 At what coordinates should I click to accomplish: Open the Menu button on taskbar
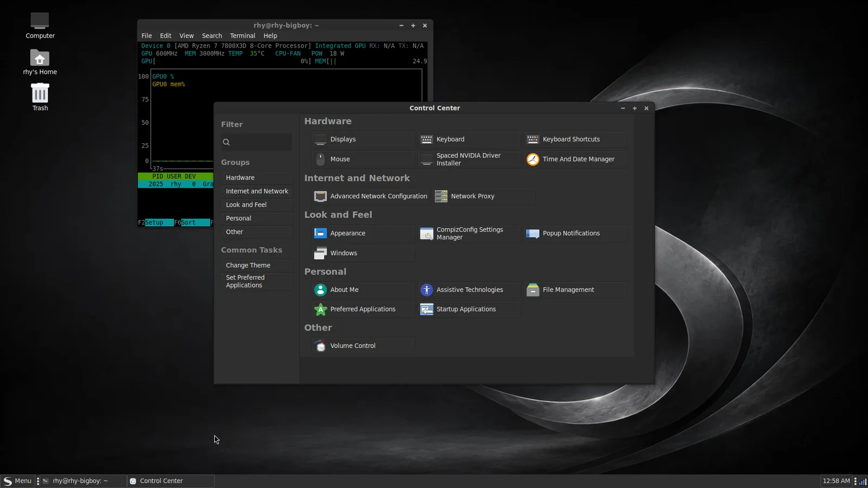point(17,481)
